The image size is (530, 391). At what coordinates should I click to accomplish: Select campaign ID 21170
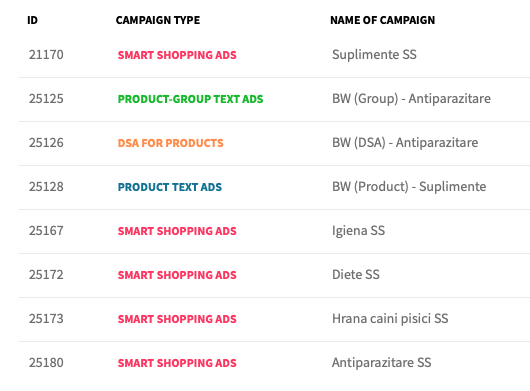[46, 55]
